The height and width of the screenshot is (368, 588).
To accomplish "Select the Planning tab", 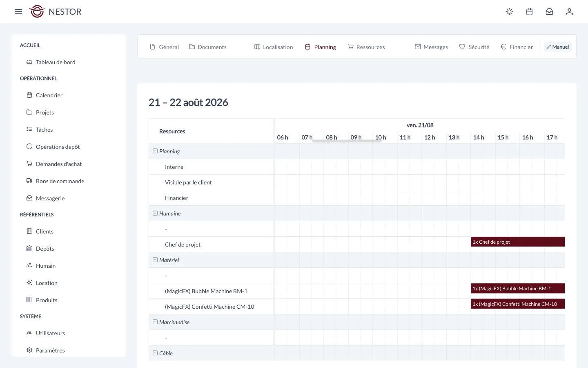I will point(321,47).
